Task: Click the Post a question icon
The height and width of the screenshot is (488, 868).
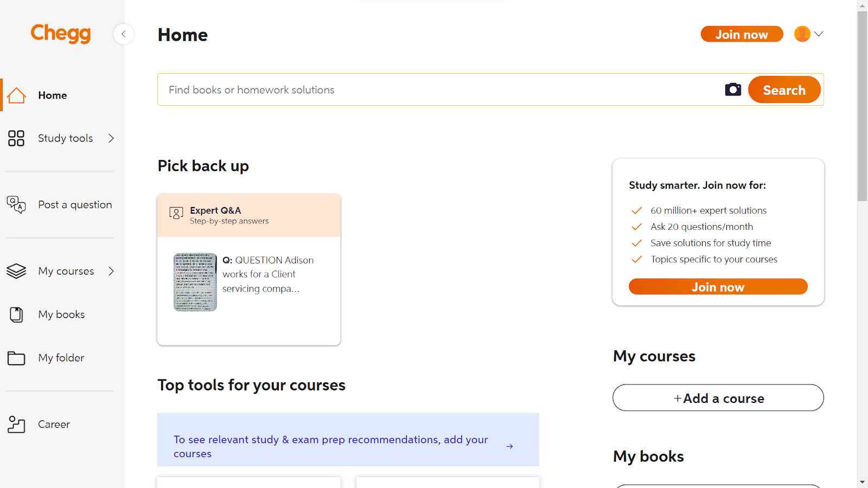Action: (16, 204)
